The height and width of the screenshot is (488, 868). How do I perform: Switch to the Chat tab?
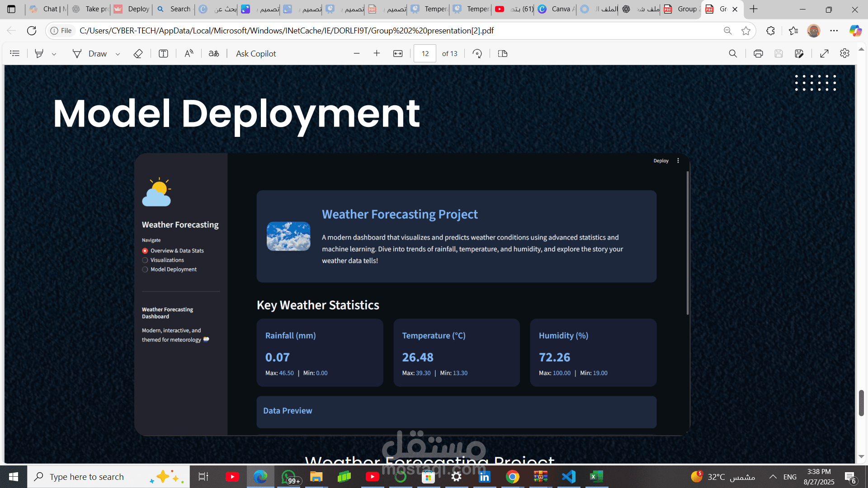47,9
